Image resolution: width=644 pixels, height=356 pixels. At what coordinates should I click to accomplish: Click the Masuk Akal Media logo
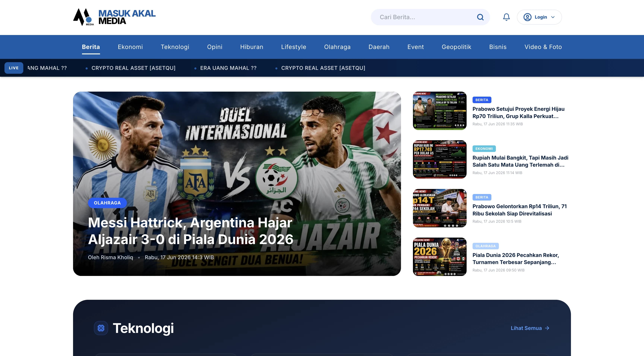114,17
